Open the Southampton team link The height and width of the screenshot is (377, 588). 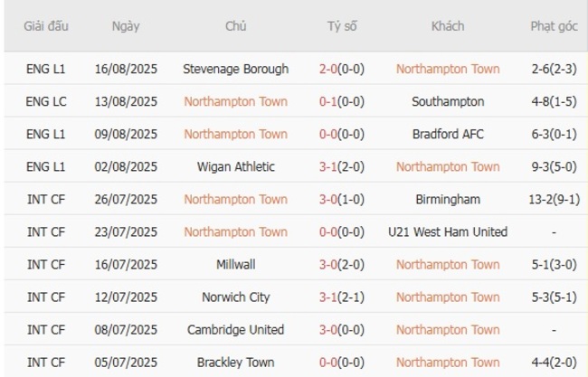pos(447,101)
